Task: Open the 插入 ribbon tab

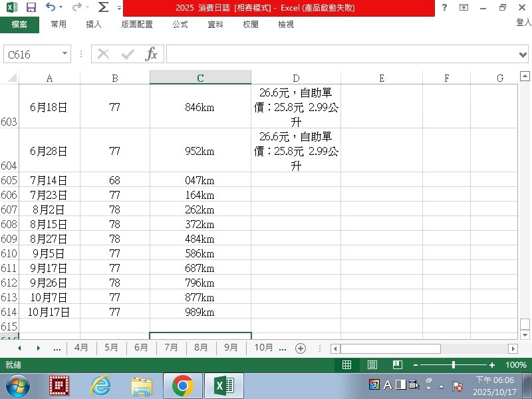Action: click(x=94, y=25)
